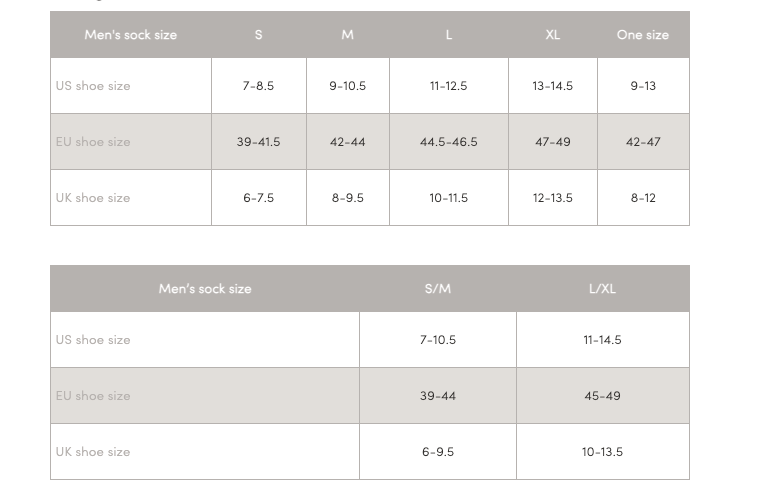Select the US size cell 9-10.5
Viewport: 764px width, 504px height.
tap(348, 86)
